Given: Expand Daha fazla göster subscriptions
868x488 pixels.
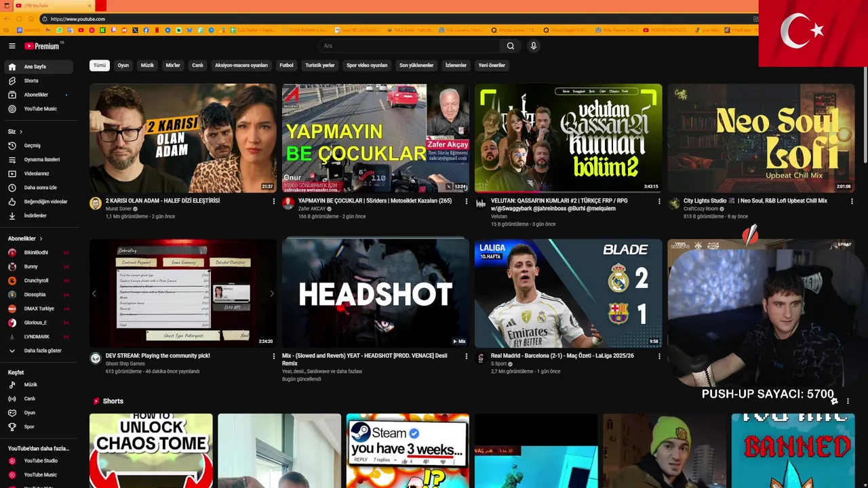Looking at the screenshot, I should point(40,351).
